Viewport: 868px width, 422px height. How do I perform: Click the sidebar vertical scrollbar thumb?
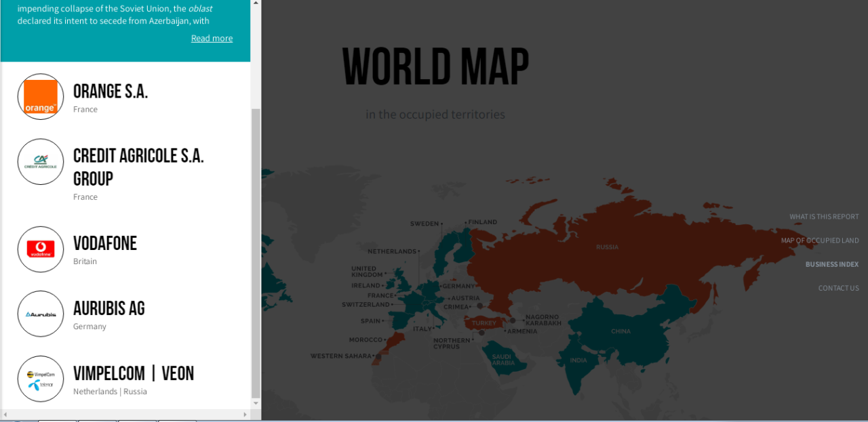click(x=256, y=252)
